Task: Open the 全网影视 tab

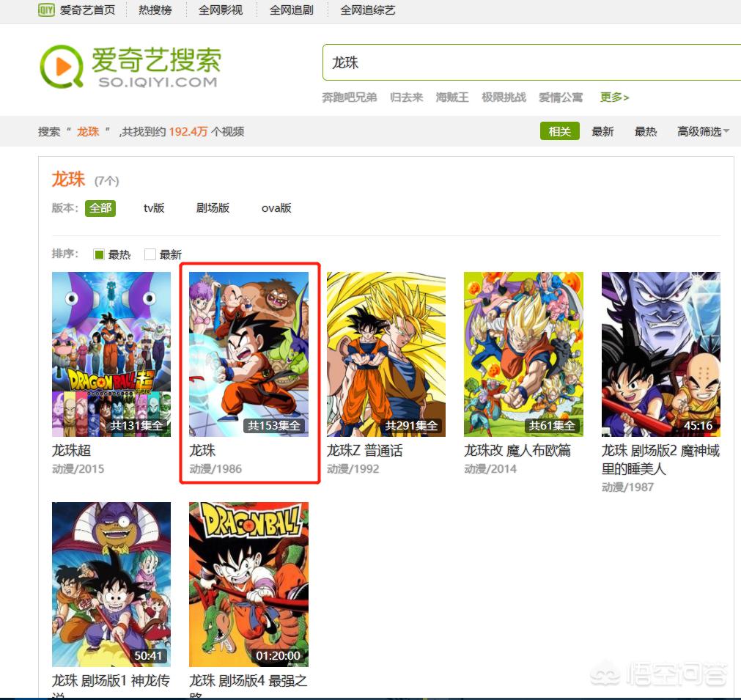Action: [221, 10]
